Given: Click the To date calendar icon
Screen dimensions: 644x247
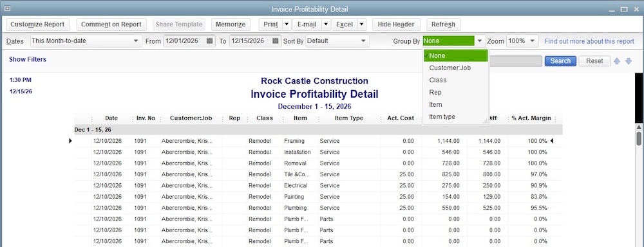Looking at the screenshot, I should point(276,41).
